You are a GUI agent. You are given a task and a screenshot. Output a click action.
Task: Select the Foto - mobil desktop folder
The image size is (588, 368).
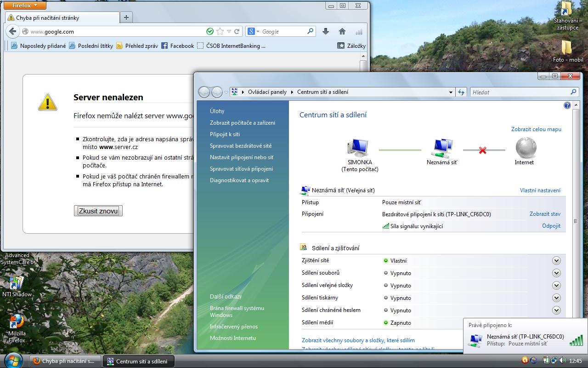[568, 51]
